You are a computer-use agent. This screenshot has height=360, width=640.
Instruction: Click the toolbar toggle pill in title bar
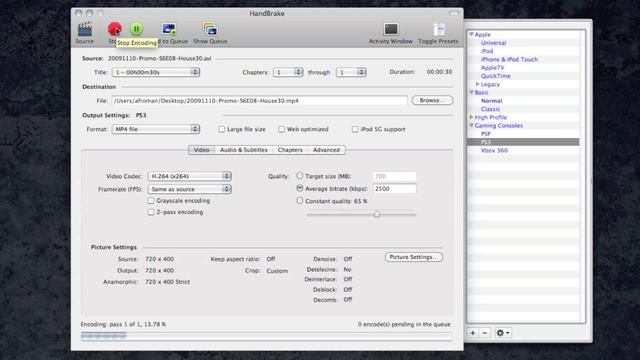454,13
